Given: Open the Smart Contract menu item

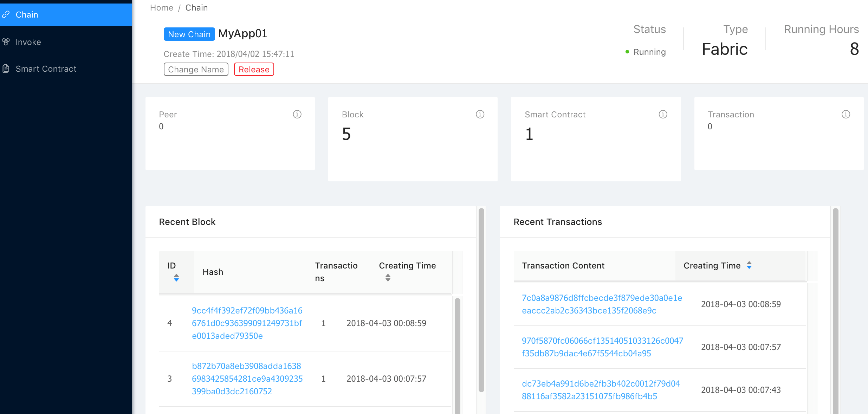Looking at the screenshot, I should click(46, 69).
